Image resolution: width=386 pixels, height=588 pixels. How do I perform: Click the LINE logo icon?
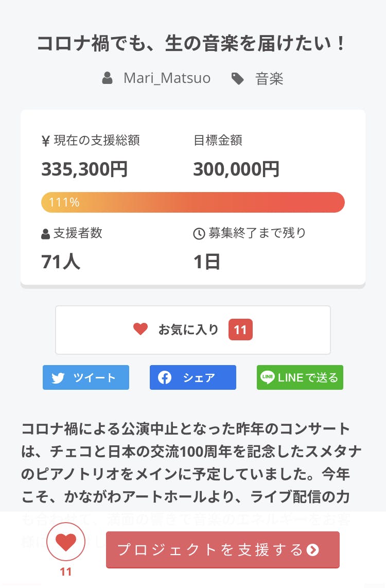(x=268, y=377)
